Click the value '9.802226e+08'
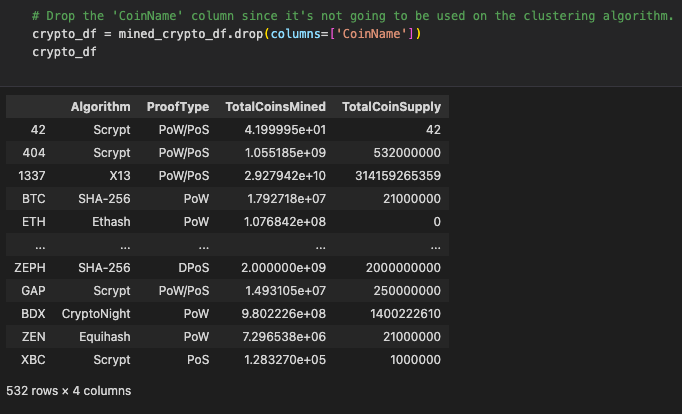The image size is (682, 414). tap(284, 314)
